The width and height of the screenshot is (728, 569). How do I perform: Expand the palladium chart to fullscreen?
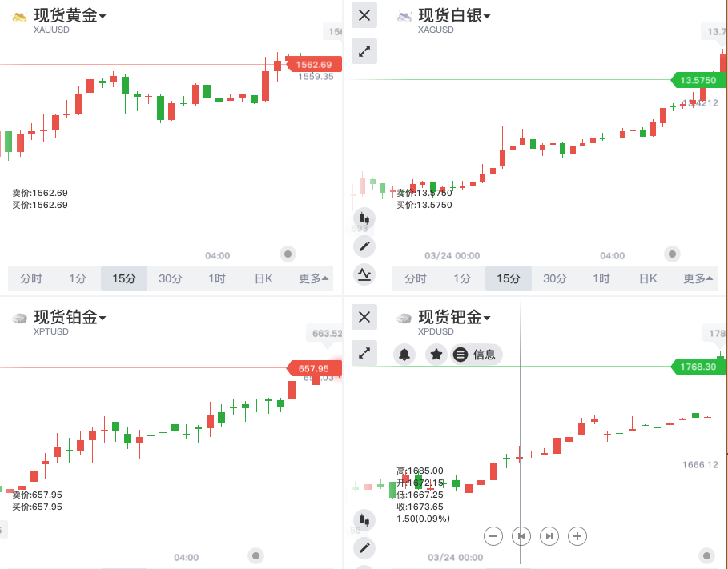(364, 353)
